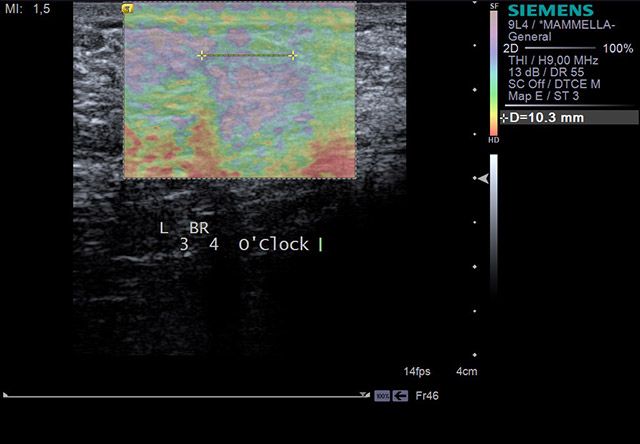
Task: Click the left caliper cross marker
Action: tap(202, 56)
